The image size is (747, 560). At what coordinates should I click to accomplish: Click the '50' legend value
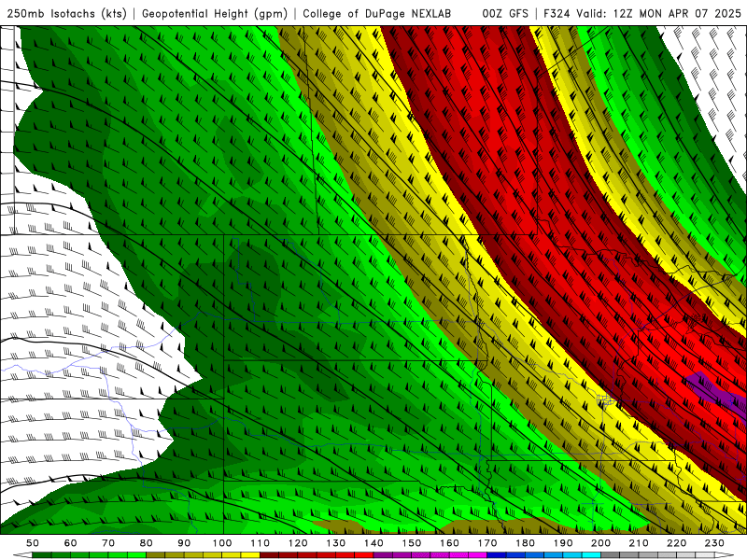33,543
